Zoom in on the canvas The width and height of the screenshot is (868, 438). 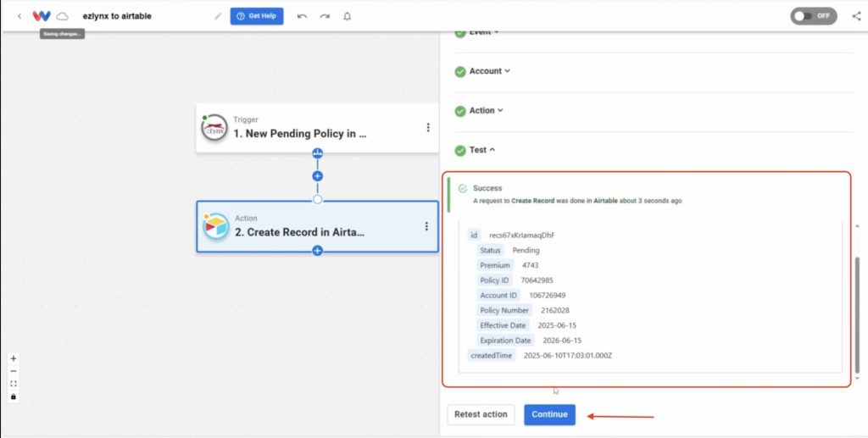point(14,358)
